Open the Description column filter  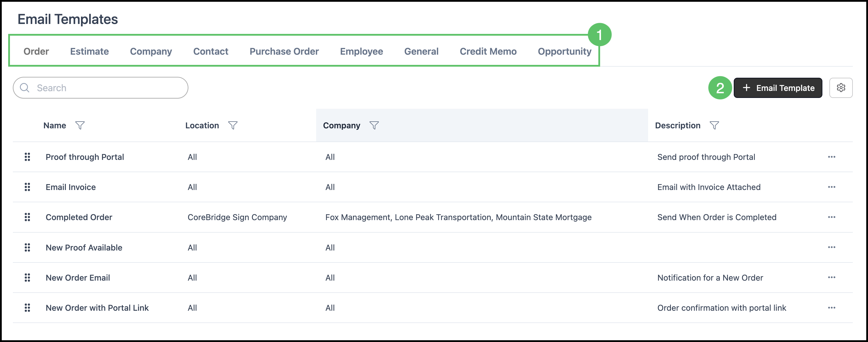coord(714,125)
